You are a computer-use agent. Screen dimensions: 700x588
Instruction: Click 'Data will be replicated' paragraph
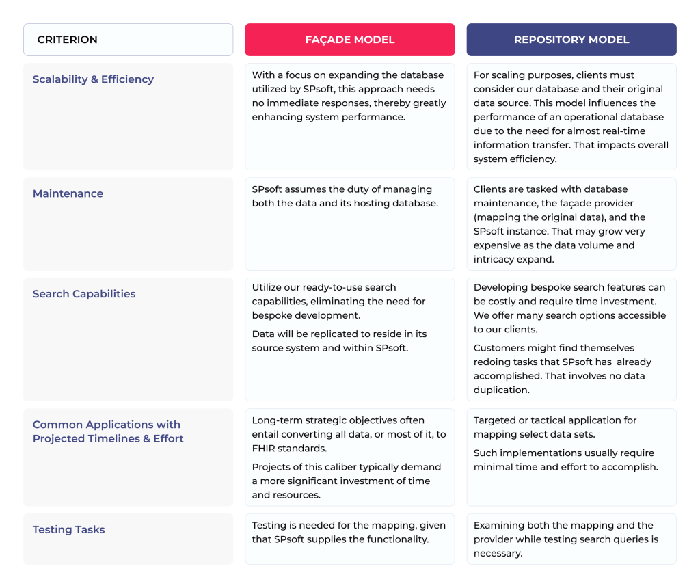[x=339, y=340]
